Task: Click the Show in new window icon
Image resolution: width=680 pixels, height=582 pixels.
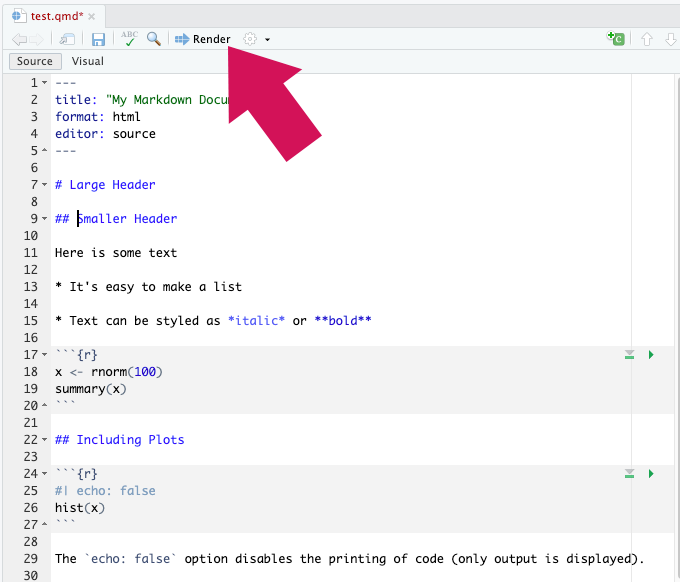Action: [x=67, y=39]
